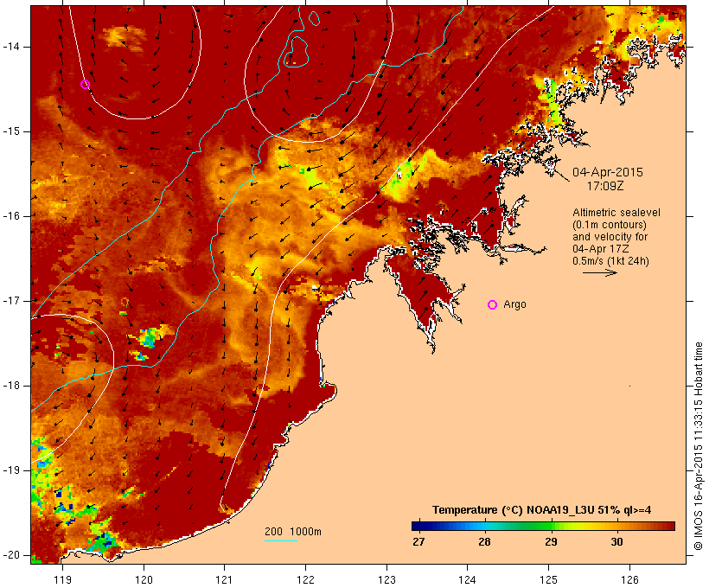Click the longitude label '124'
Viewport: 709px width, 588px height.
click(467, 579)
